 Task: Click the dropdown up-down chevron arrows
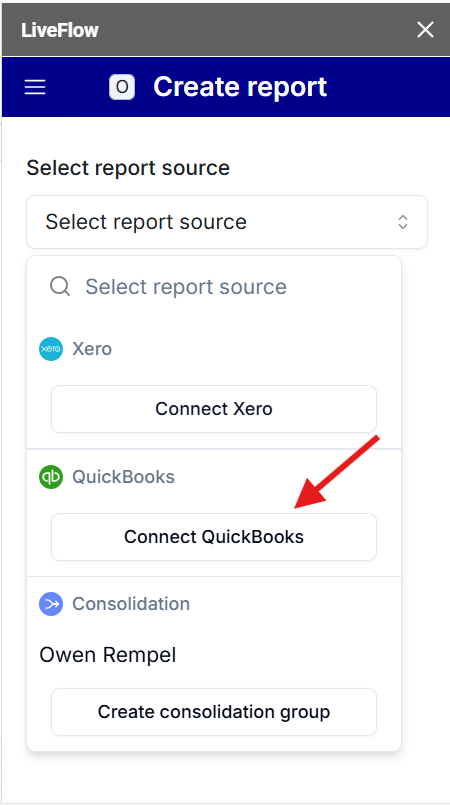click(403, 222)
